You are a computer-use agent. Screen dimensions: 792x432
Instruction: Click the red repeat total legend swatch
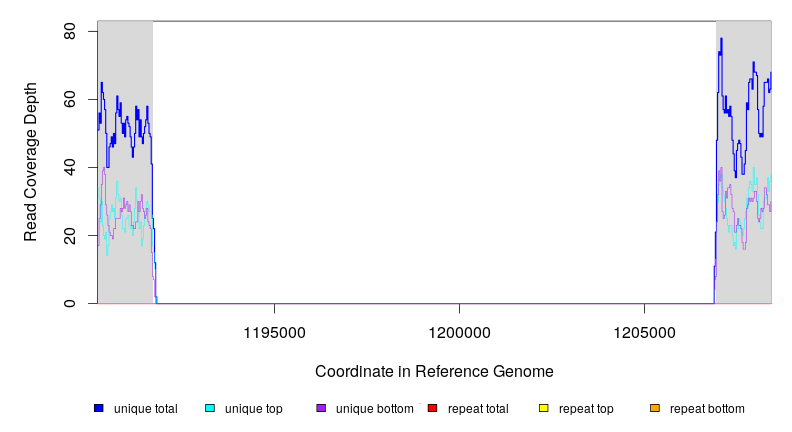click(432, 409)
